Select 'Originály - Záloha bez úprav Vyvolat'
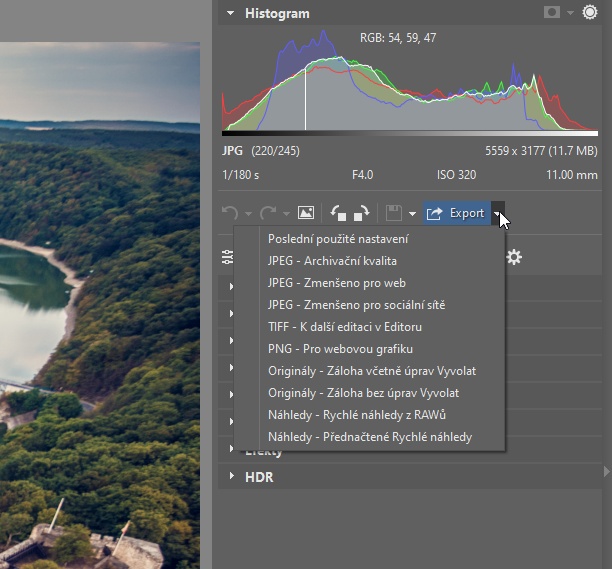This screenshot has height=569, width=612. click(x=369, y=393)
